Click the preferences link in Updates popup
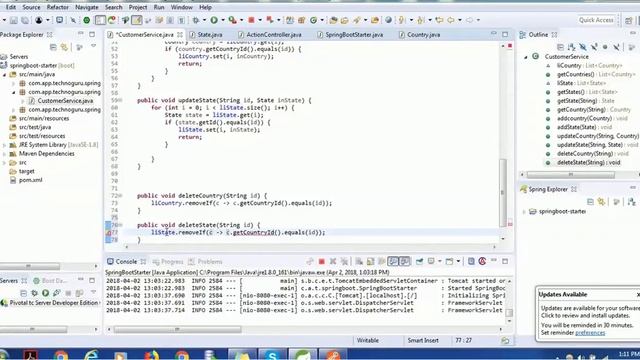This screenshot has height=360, width=640. pyautogui.click(x=590, y=333)
